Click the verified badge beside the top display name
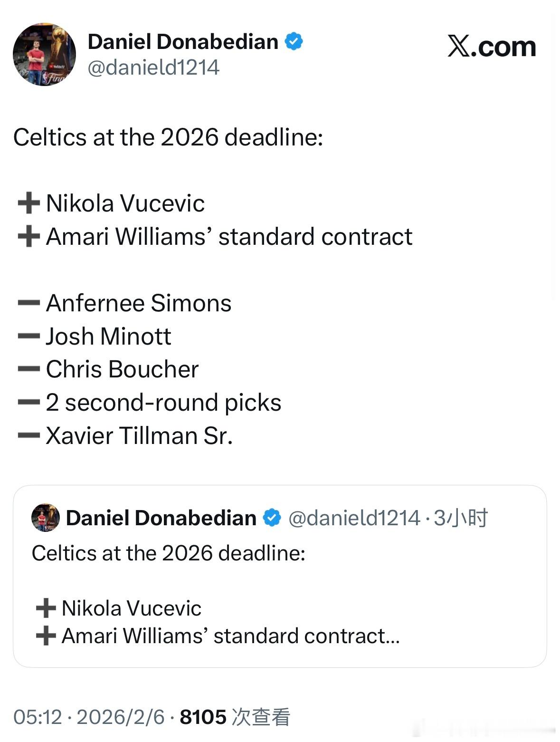Screen dimensions: 560x742 [294, 41]
